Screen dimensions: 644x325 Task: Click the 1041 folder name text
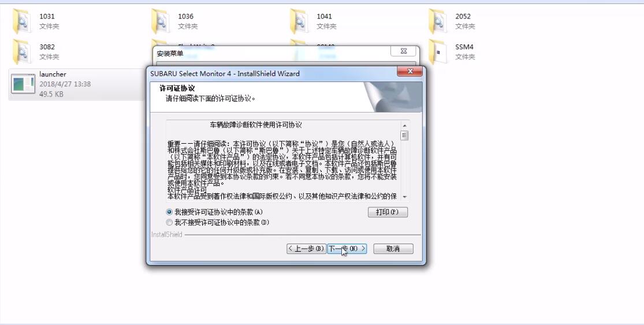click(324, 16)
